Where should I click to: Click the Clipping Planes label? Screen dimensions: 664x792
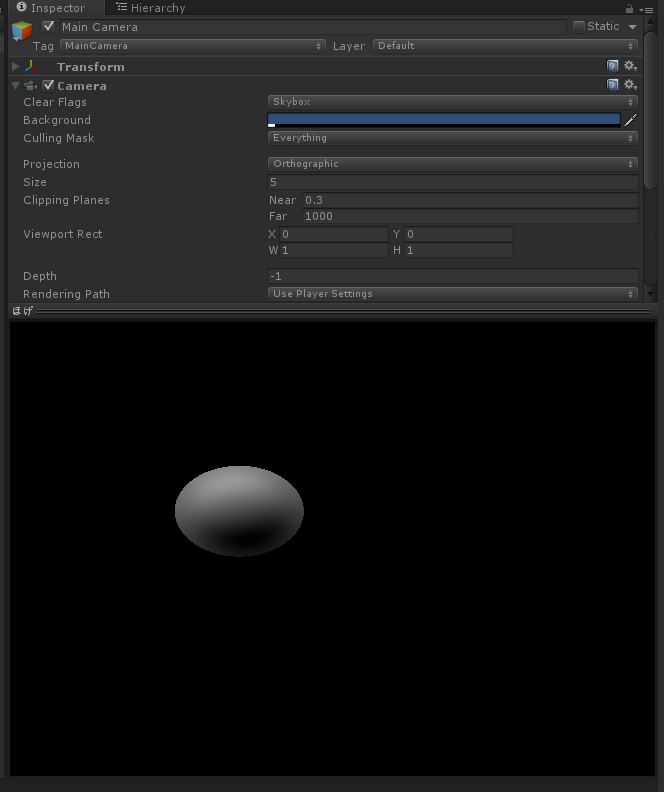[66, 200]
